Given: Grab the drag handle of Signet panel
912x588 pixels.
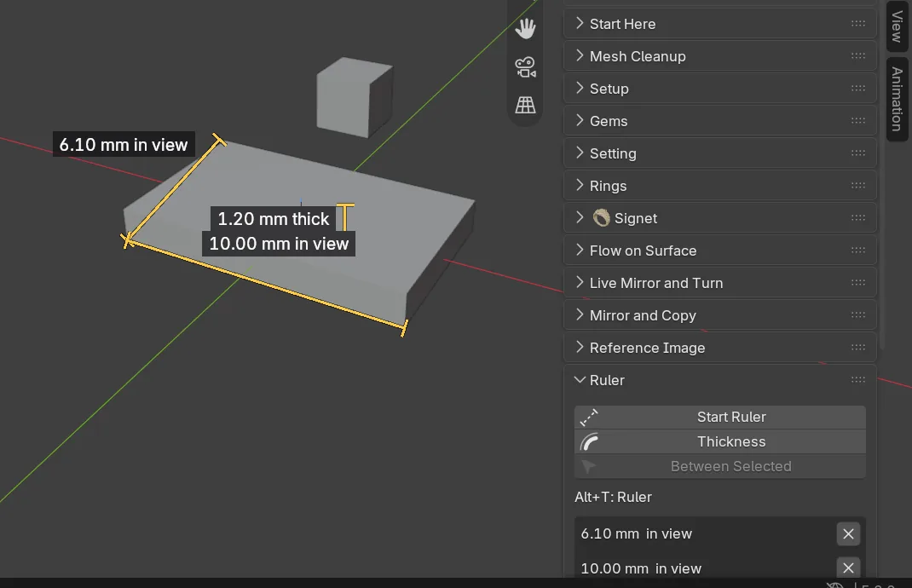Looking at the screenshot, I should click(858, 218).
